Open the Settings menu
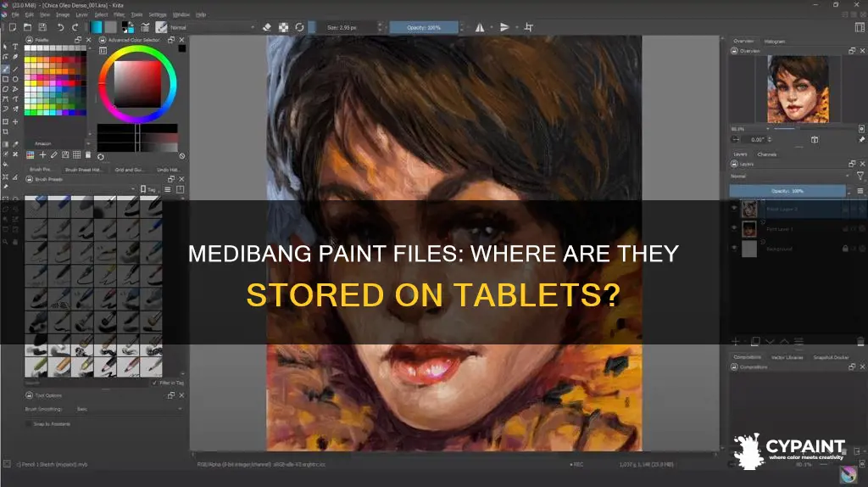 click(158, 14)
